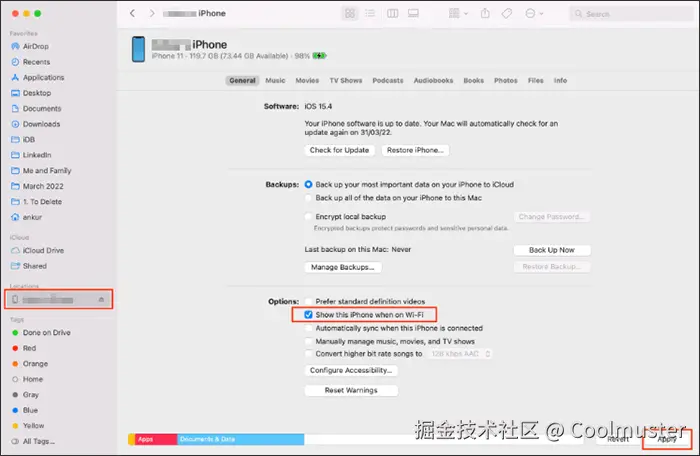Open the iDB folder
700x456 pixels.
(23, 140)
